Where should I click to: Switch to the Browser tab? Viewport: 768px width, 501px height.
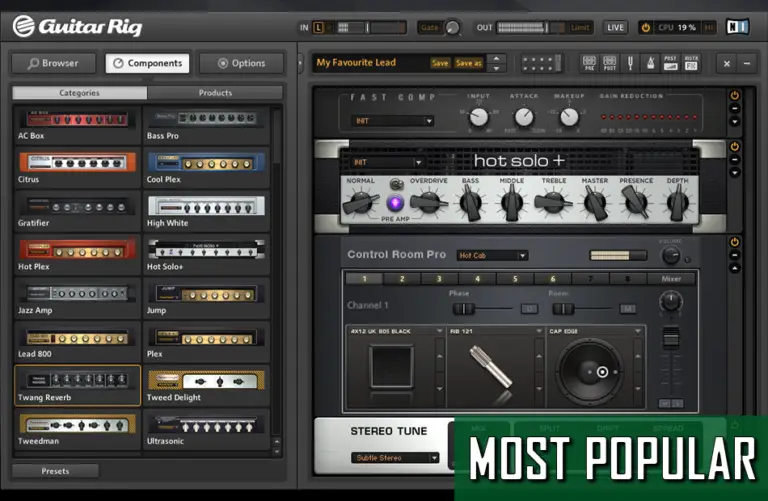click(54, 63)
